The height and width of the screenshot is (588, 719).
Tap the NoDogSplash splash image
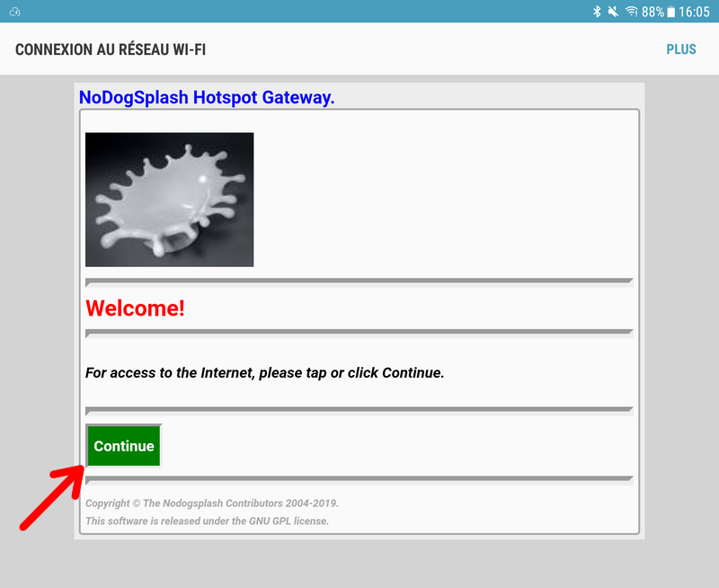(x=169, y=200)
